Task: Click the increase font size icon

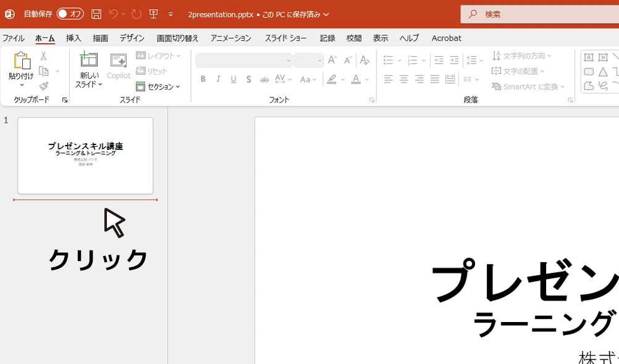Action: coord(332,60)
